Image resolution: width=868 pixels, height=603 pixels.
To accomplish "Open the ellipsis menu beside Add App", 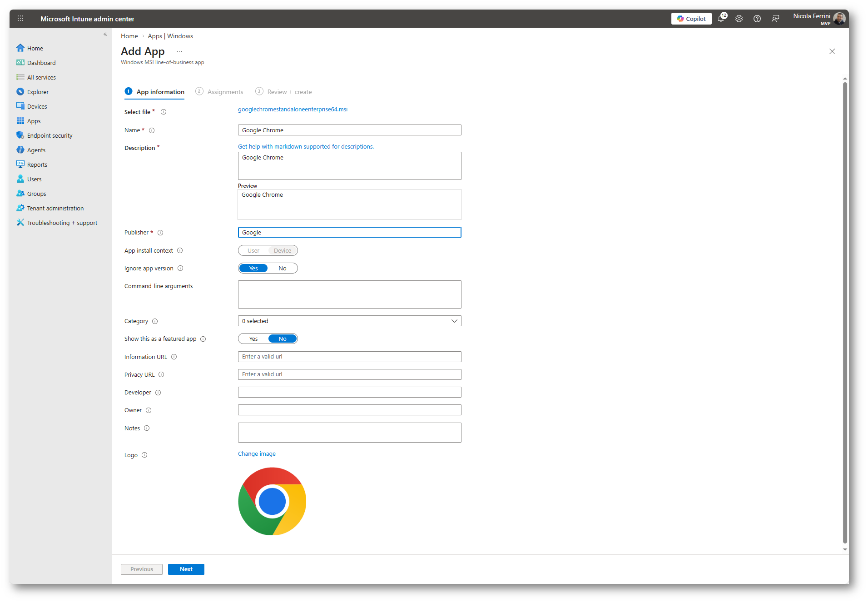I will [x=179, y=52].
